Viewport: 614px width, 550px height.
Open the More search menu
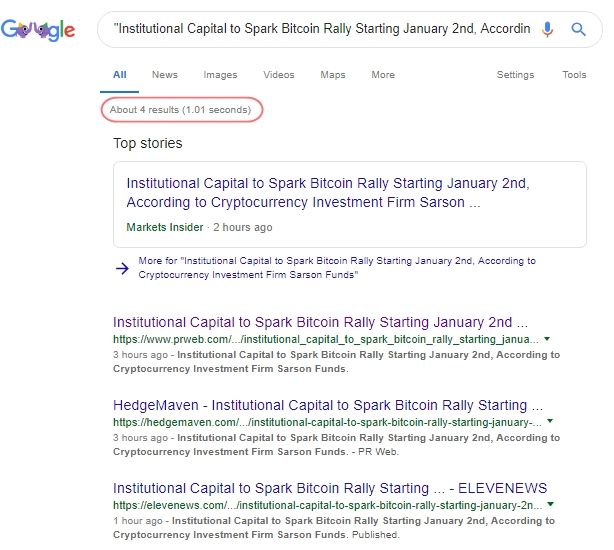(383, 75)
